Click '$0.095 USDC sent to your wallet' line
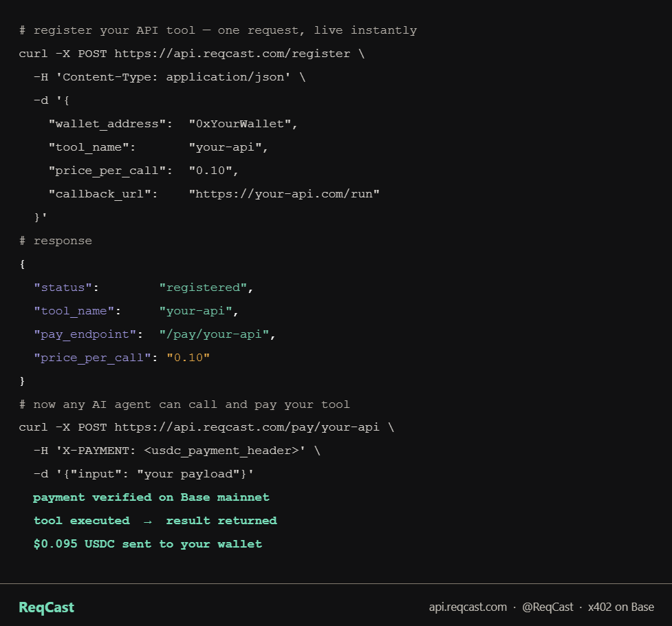This screenshot has height=626, width=672. (x=148, y=544)
